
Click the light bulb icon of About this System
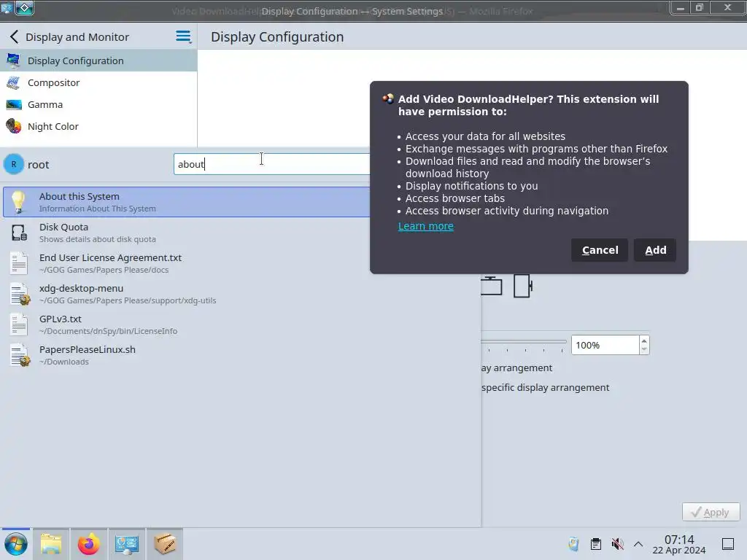point(18,202)
